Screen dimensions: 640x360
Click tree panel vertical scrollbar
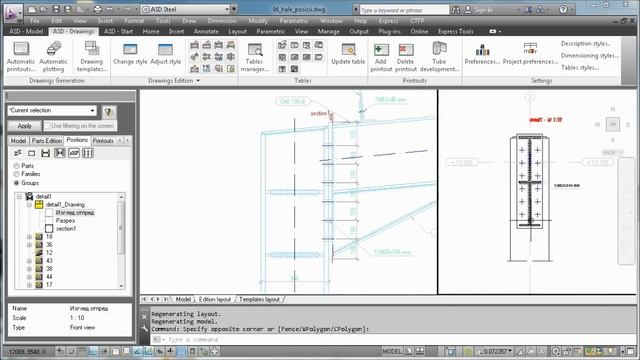point(121,241)
